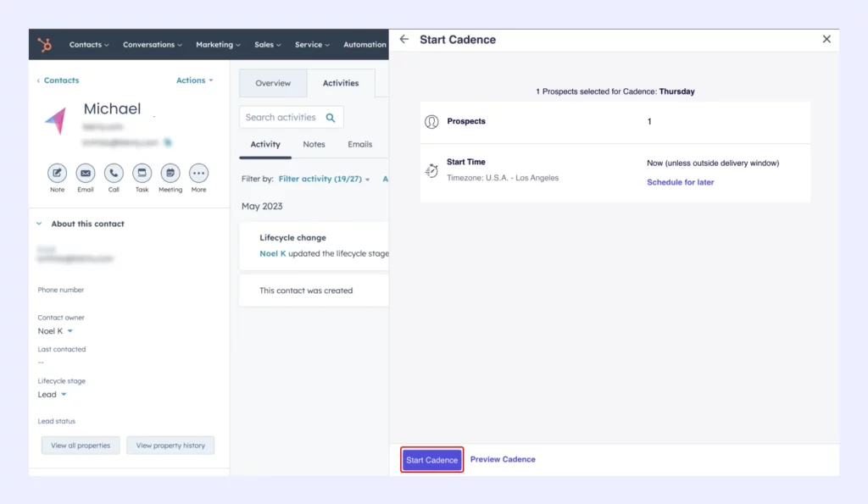The width and height of the screenshot is (868, 504).
Task: Click the Meeting calendar icon
Action: pos(170,174)
